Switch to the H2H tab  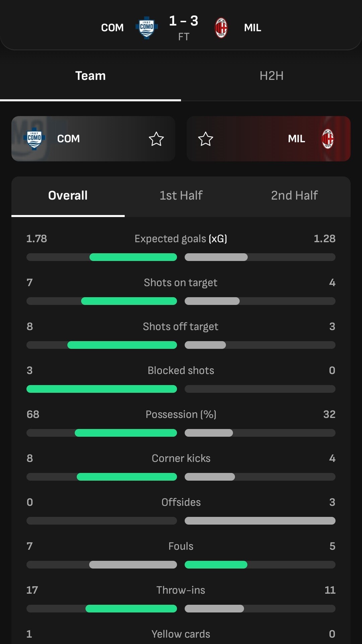(271, 76)
